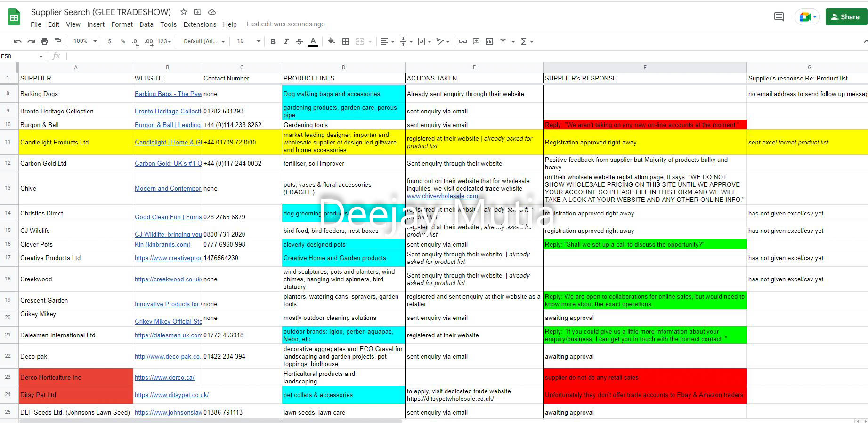Open the Tools menu
The width and height of the screenshot is (868, 423).
(168, 24)
